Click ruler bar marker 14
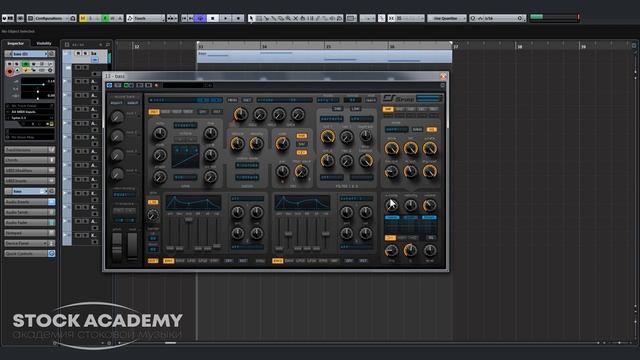 (x=264, y=47)
